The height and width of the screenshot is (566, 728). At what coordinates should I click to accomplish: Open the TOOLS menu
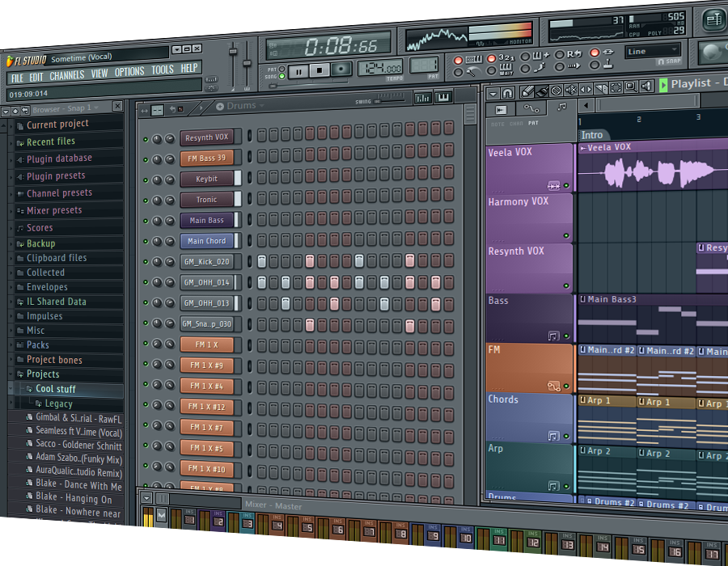point(162,70)
